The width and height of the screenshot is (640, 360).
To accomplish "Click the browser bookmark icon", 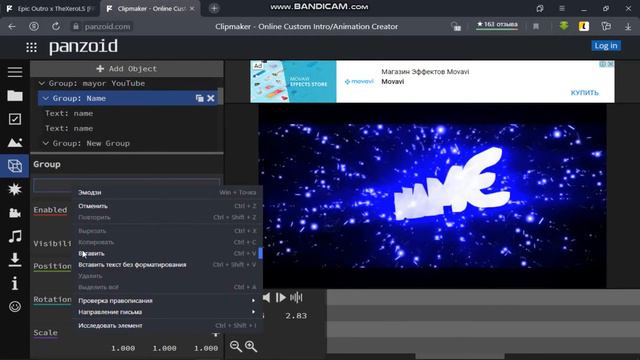I will pos(536,27).
